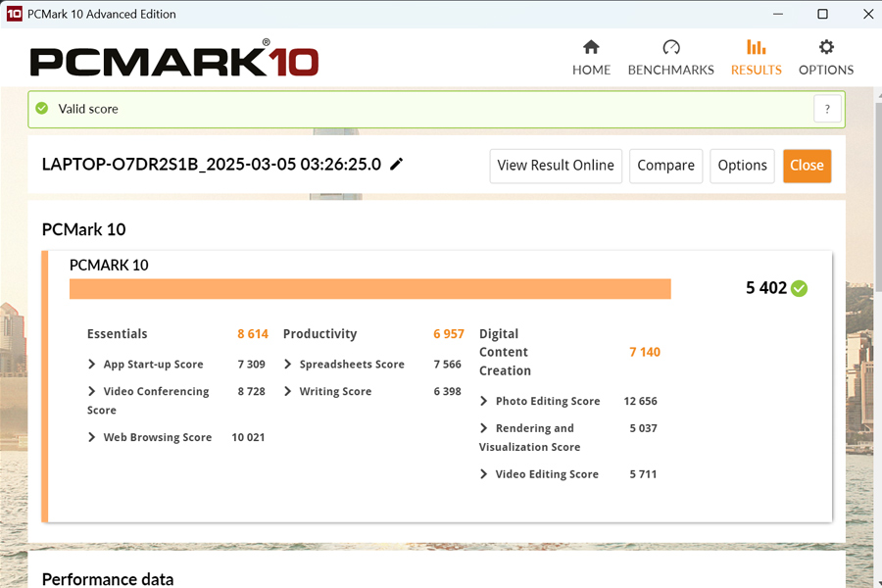Click the PCMark 10 section heading above the card
Image resolution: width=882 pixels, height=588 pixels.
point(84,229)
